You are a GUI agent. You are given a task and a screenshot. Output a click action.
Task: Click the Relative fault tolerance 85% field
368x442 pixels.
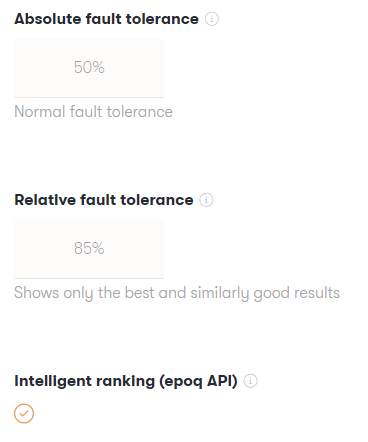click(x=89, y=249)
